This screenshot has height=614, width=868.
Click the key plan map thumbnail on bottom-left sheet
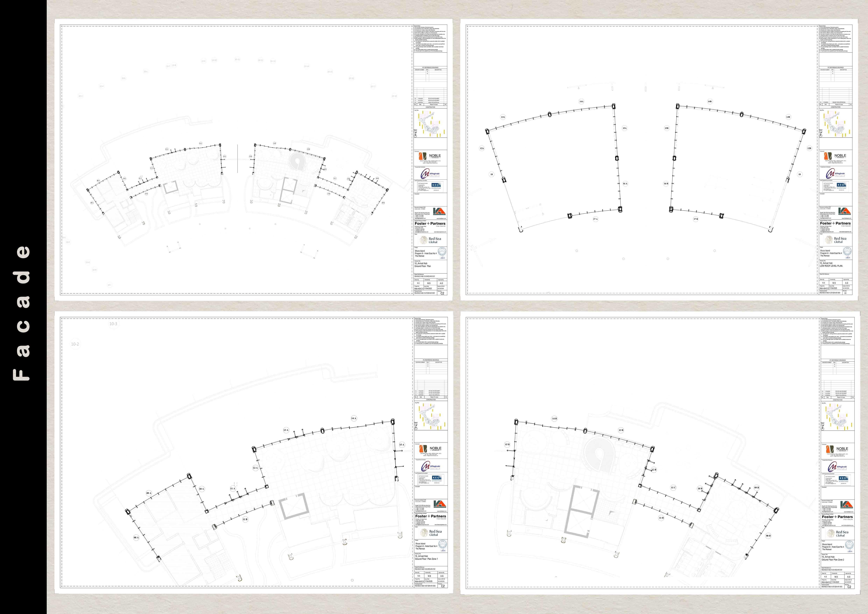tap(430, 416)
